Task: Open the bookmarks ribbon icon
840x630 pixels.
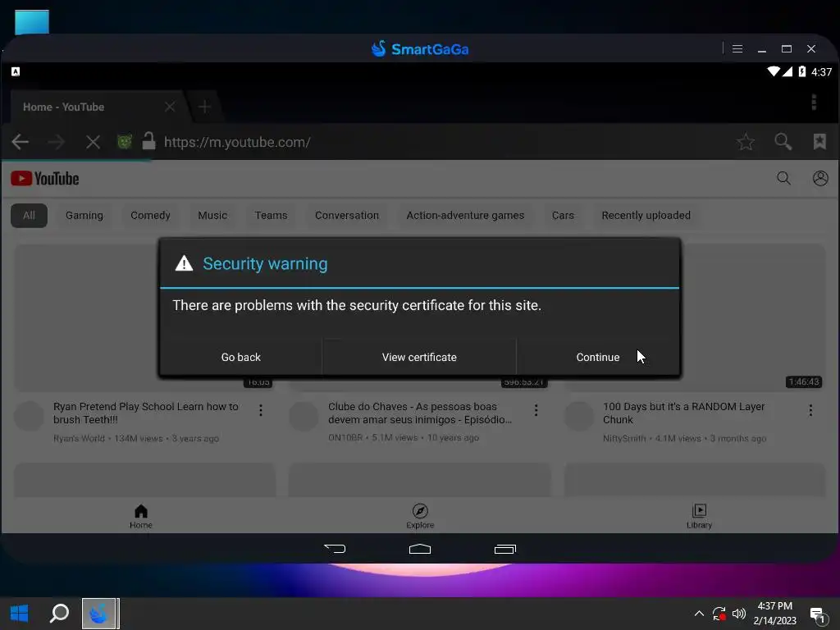Action: (x=819, y=141)
